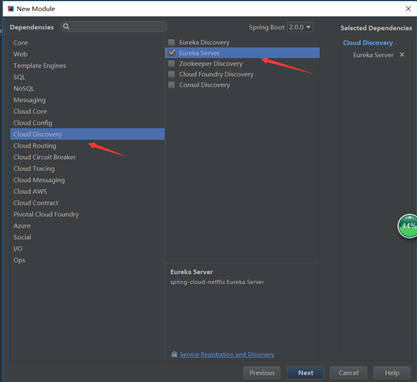Tick the Cloud Foundry Discovery checkbox

172,74
